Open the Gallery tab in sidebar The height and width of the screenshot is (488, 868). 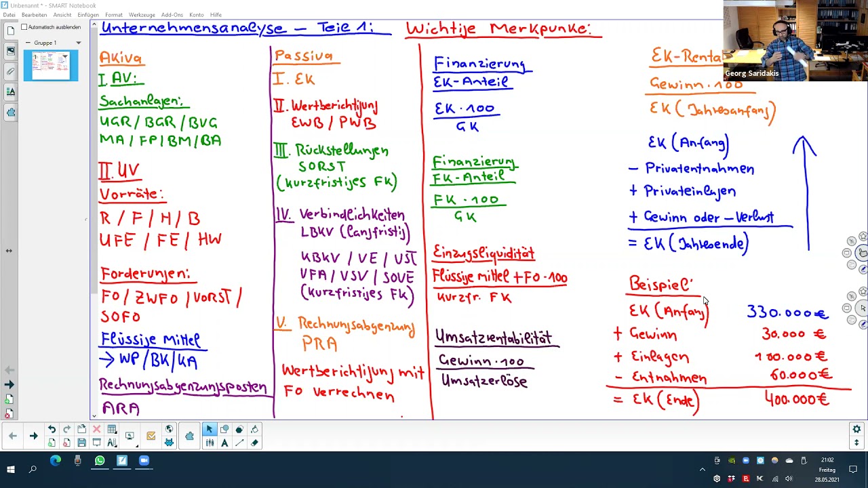coord(10,51)
